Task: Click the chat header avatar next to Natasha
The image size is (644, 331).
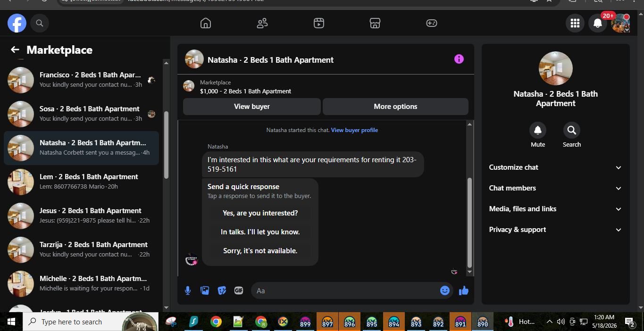Action: click(194, 59)
